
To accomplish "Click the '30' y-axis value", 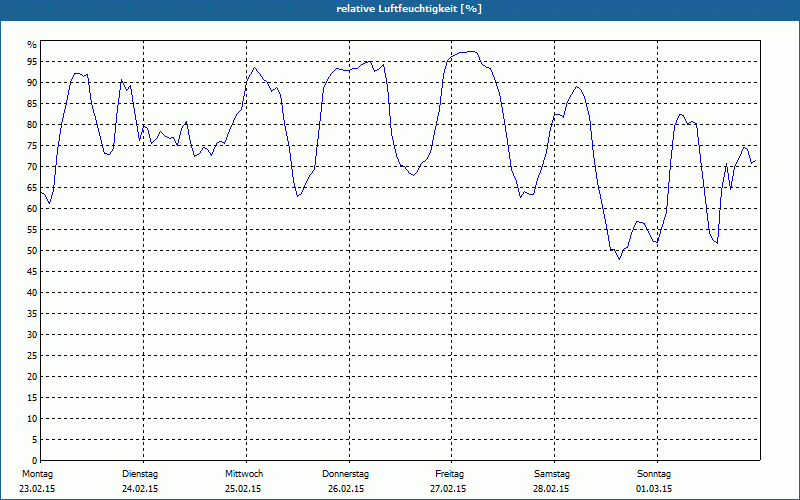I will tap(32, 335).
